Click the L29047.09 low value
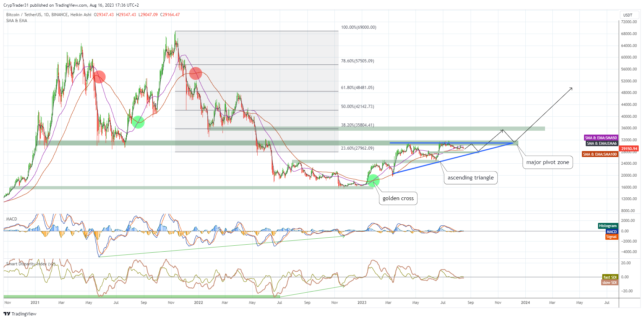This screenshot has height=320, width=644. (148, 15)
